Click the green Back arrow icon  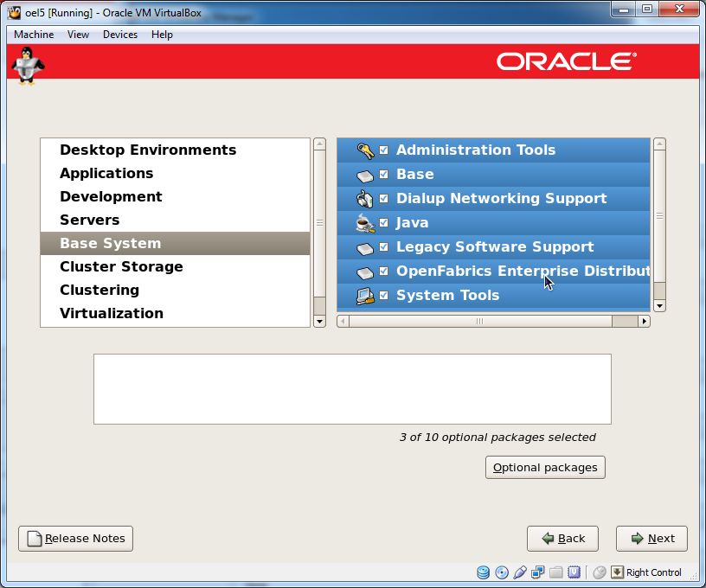(548, 539)
